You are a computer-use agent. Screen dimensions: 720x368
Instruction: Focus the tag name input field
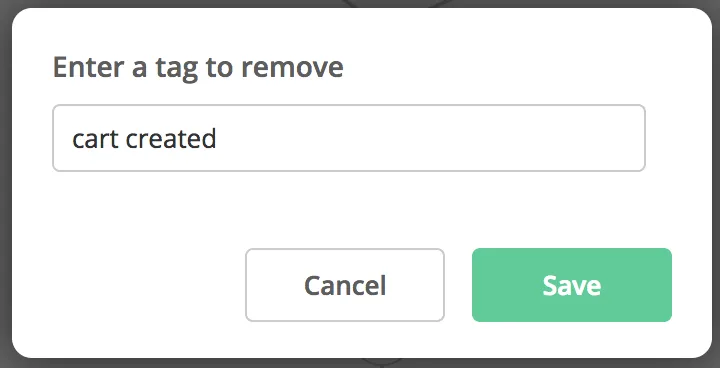point(349,138)
